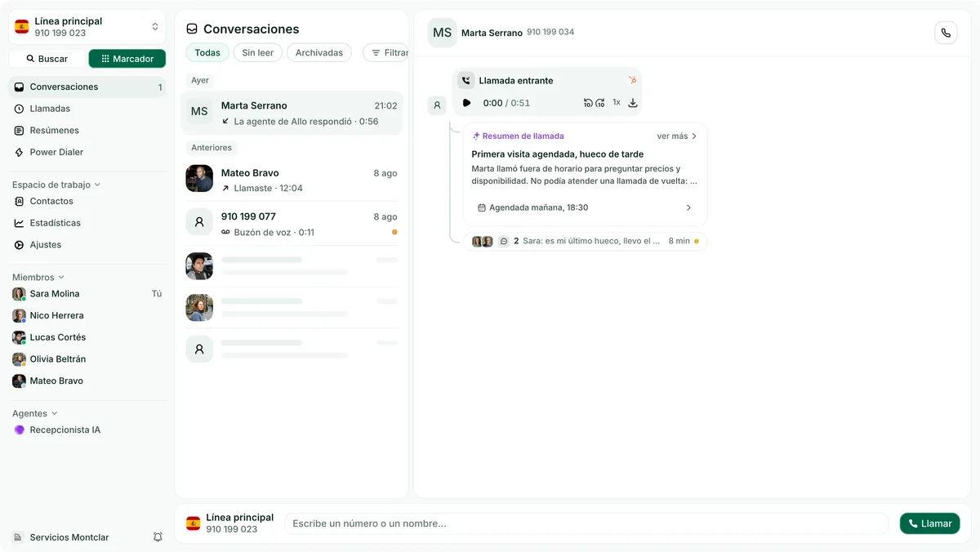Click the phone call icon at top right

[x=946, y=33]
